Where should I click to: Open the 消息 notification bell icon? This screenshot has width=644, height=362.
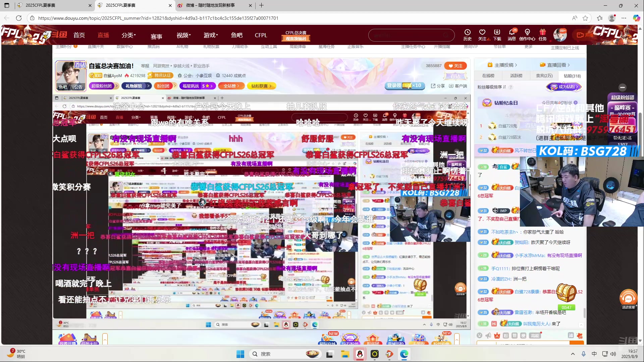click(x=512, y=35)
